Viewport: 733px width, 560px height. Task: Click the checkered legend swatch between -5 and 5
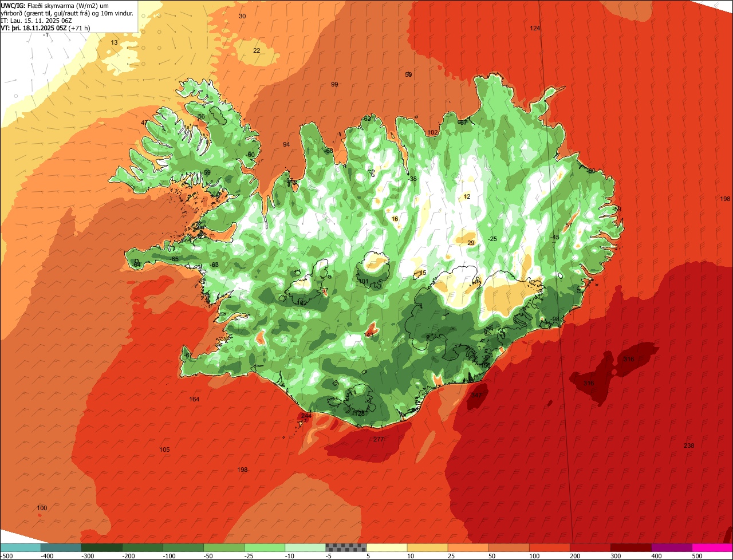coord(345,547)
